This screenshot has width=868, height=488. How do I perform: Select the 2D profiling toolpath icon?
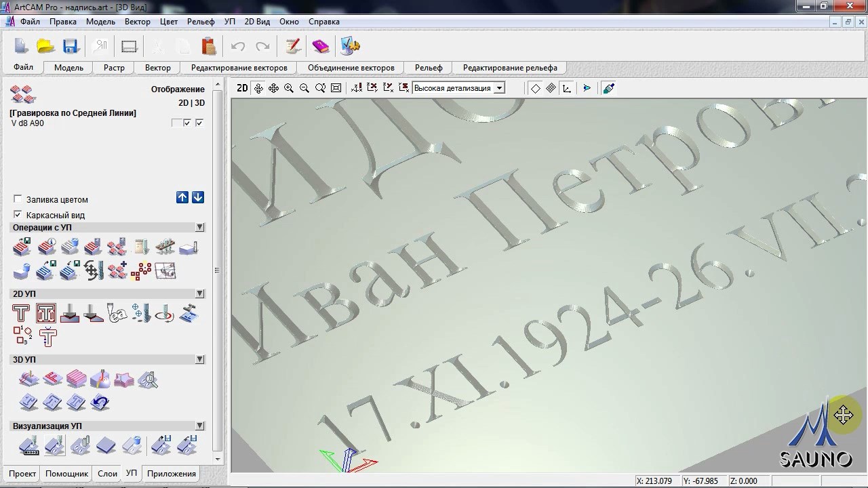pos(22,313)
